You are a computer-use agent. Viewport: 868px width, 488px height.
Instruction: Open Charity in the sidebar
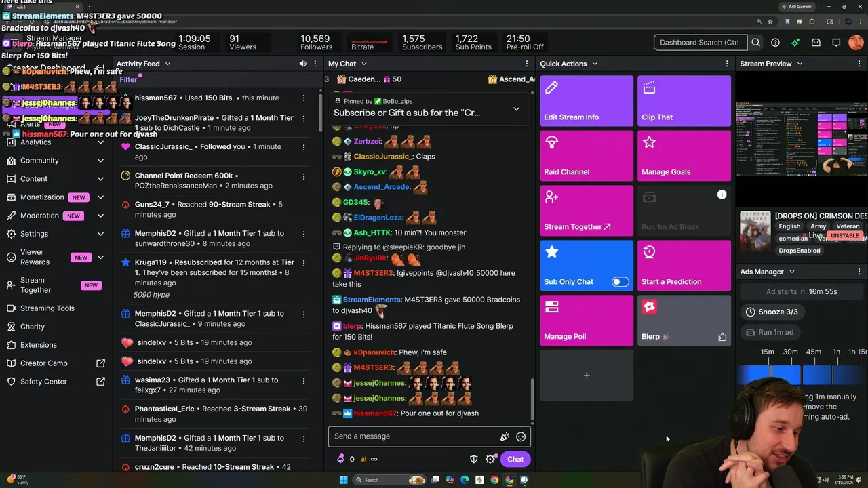click(x=55, y=327)
